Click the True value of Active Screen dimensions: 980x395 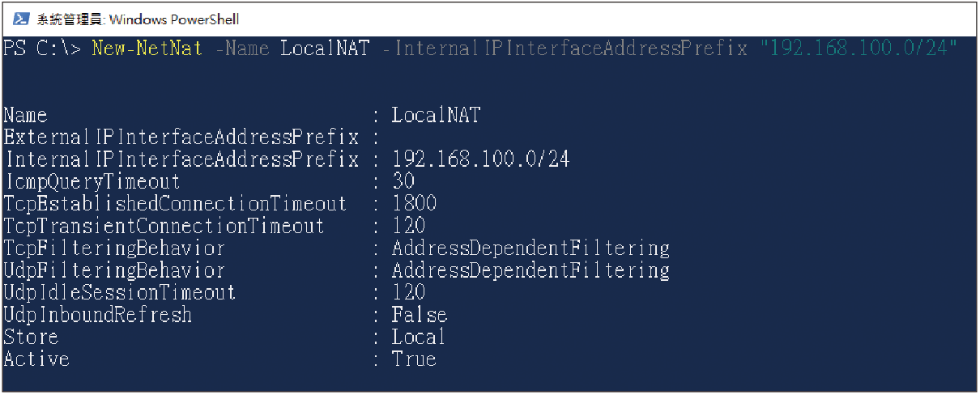(x=414, y=358)
